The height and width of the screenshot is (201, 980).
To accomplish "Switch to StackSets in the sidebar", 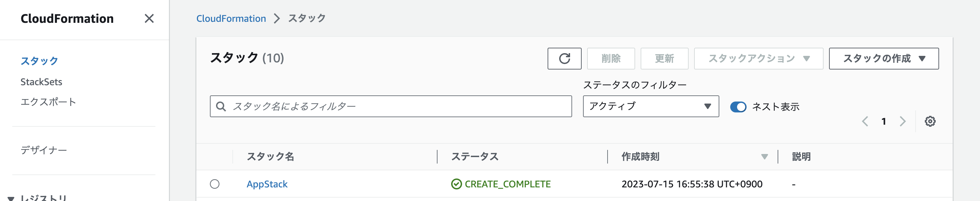I will (42, 82).
